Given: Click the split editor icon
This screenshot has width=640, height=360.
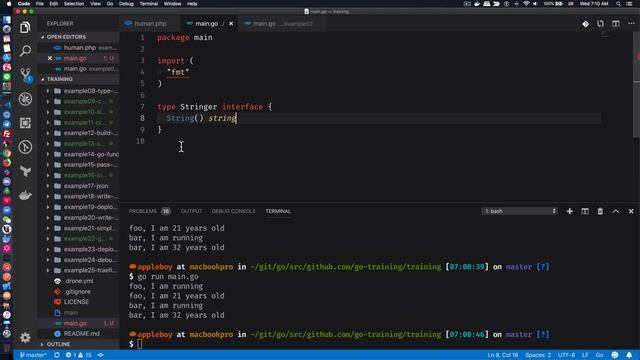Looking at the screenshot, I should click(616, 24).
